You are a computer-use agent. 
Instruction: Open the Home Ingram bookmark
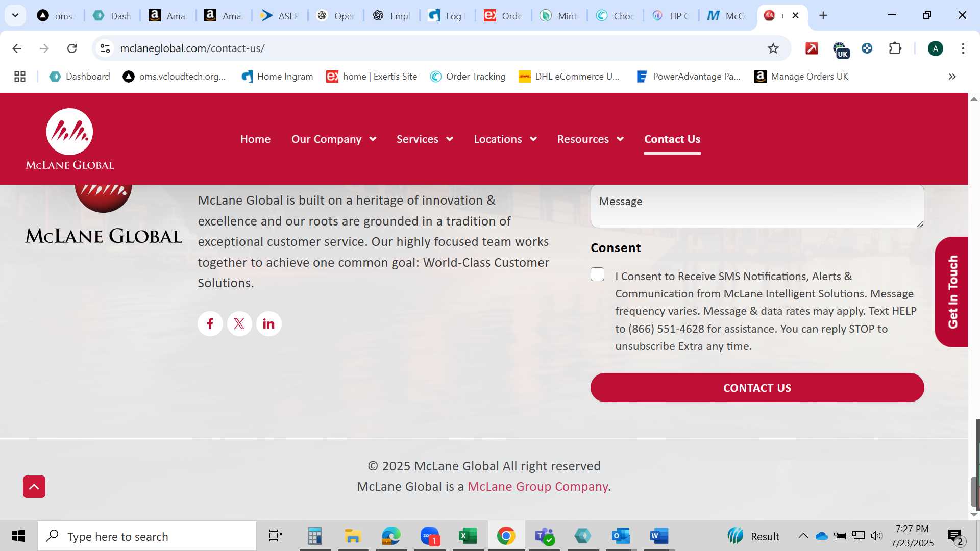[277, 77]
